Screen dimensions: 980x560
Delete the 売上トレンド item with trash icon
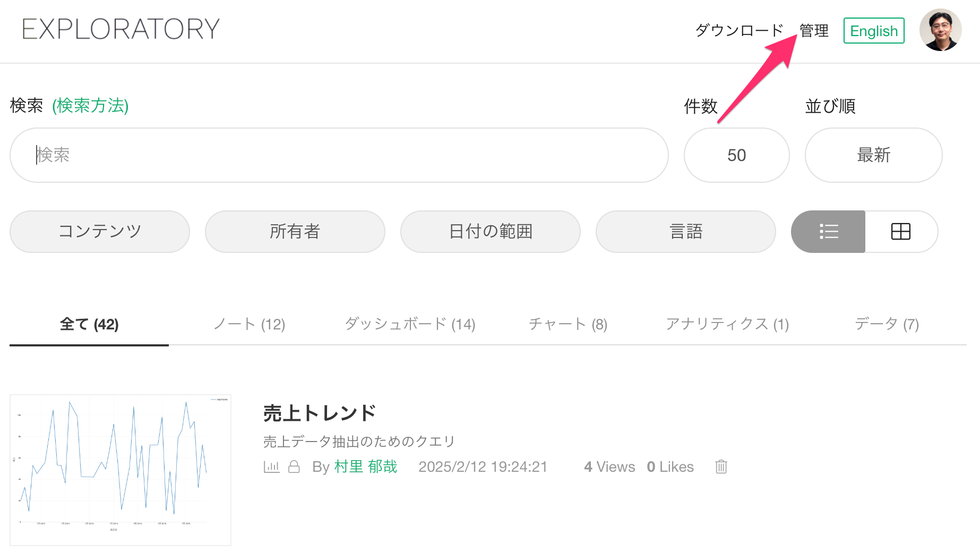click(721, 466)
